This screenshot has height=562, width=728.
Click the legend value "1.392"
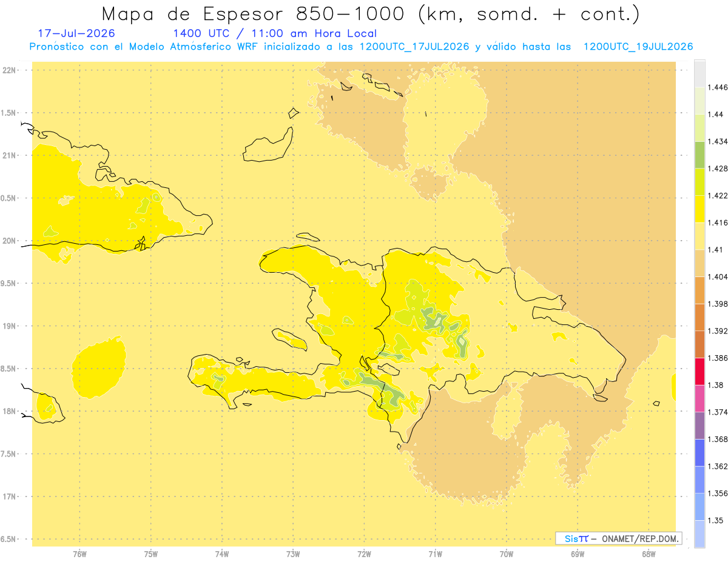(x=718, y=331)
